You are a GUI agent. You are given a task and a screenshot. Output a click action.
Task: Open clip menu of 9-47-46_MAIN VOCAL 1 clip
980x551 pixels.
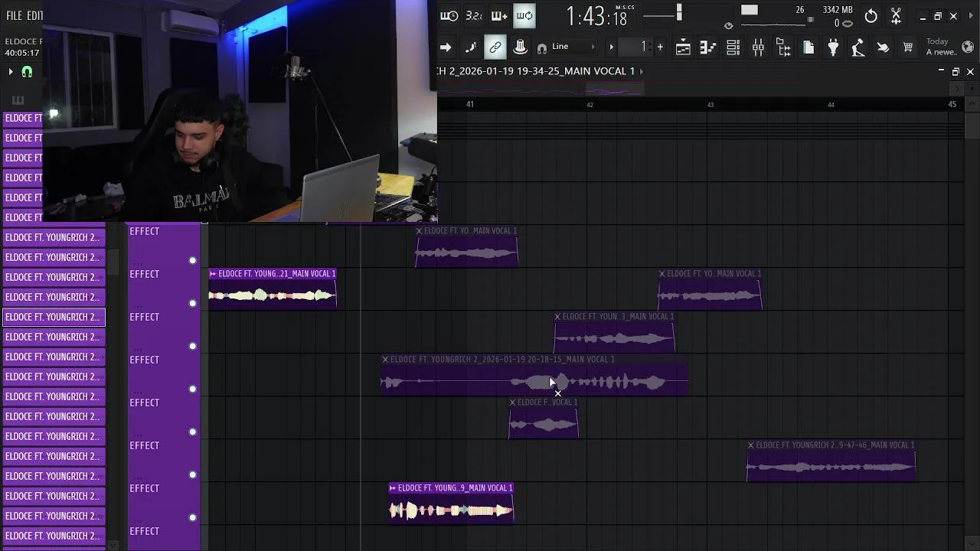751,445
